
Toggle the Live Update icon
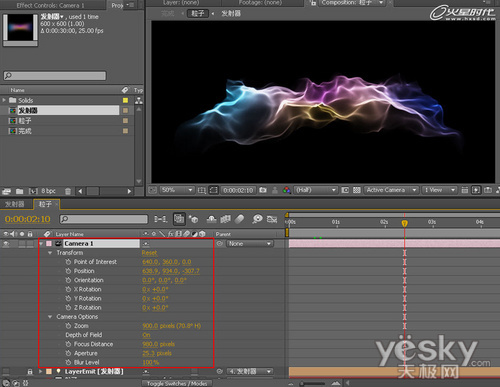179,219
